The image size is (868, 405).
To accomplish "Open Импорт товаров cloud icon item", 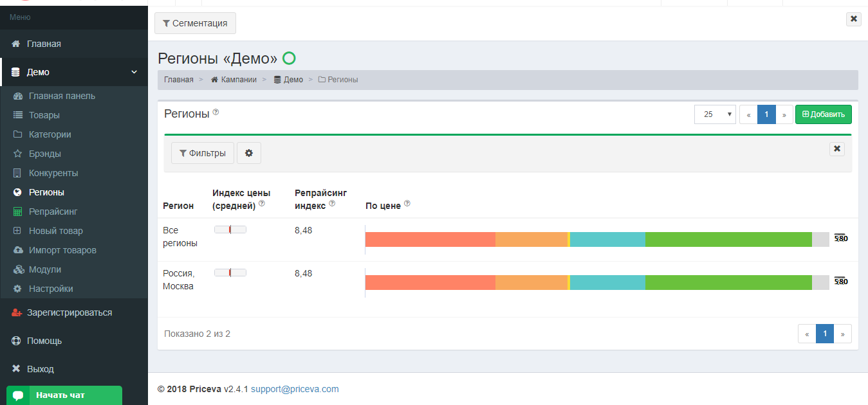I will click(x=18, y=250).
